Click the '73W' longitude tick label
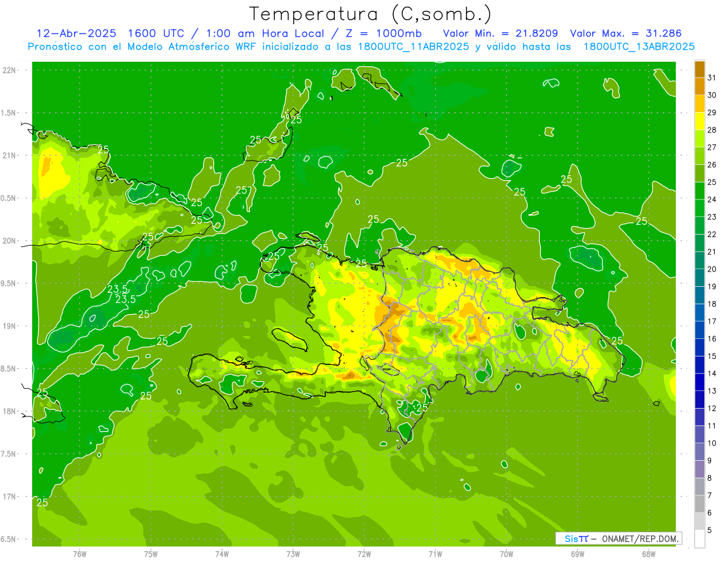 [293, 554]
